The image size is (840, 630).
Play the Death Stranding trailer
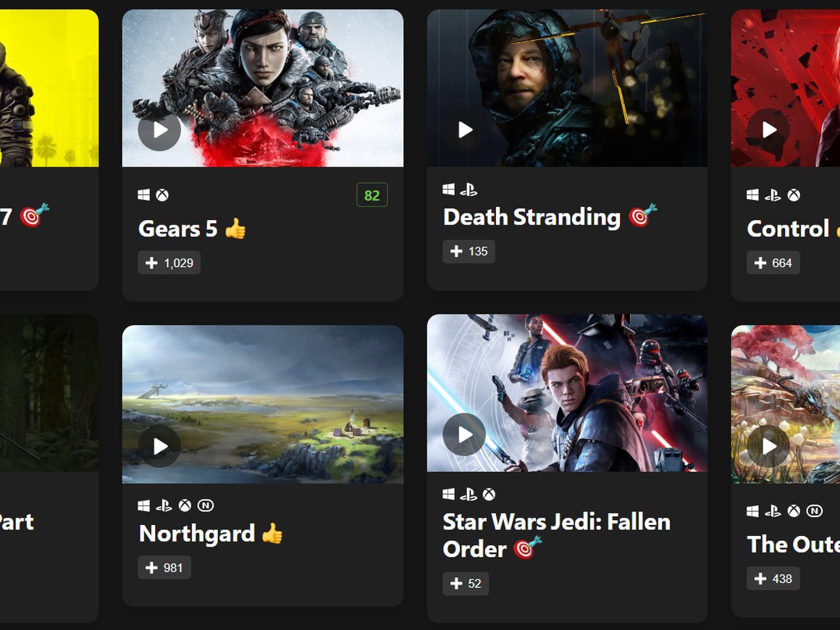(x=464, y=130)
